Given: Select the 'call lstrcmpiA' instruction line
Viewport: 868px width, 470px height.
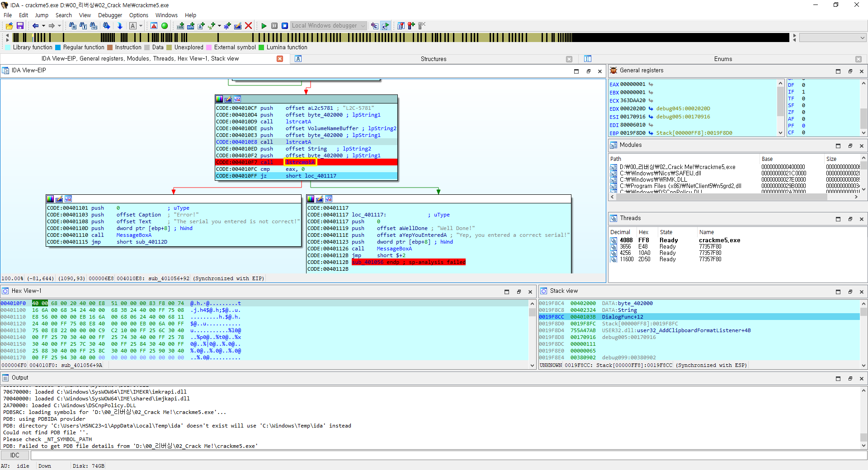Looking at the screenshot, I should click(306, 162).
